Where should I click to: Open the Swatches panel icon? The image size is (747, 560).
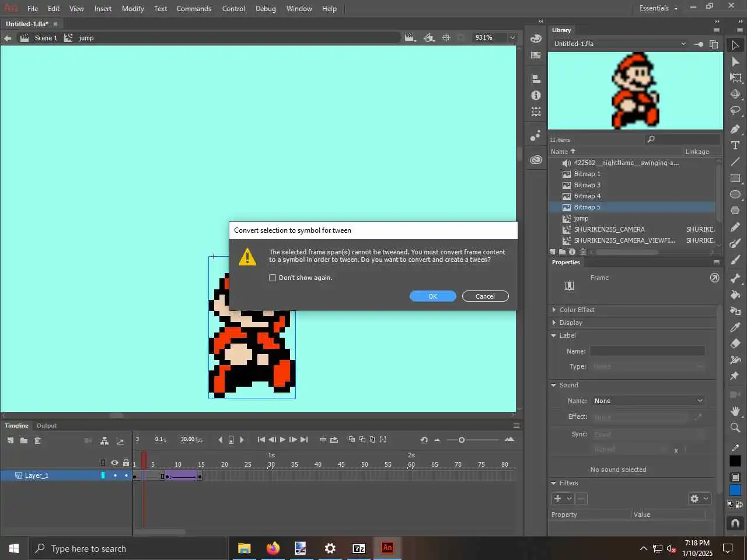[536, 55]
